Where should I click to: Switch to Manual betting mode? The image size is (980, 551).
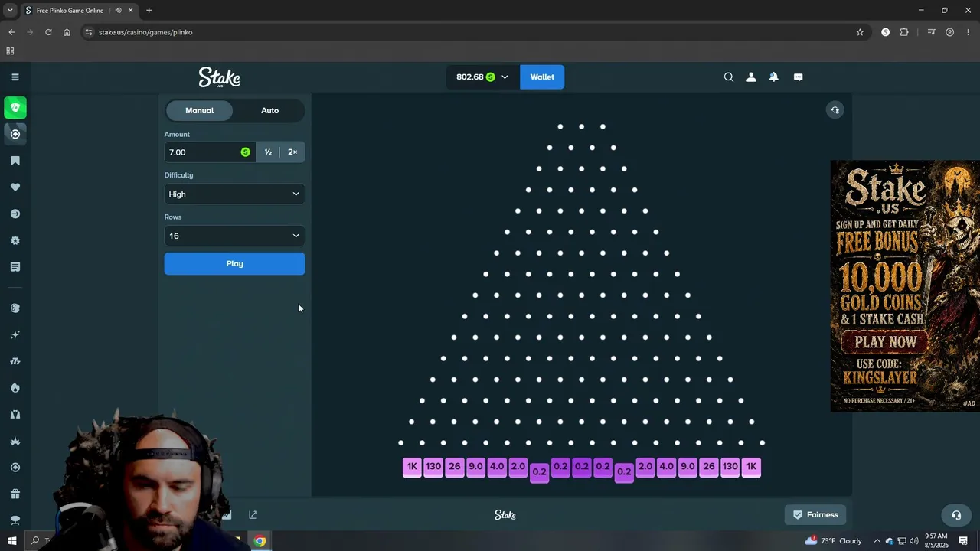click(199, 110)
